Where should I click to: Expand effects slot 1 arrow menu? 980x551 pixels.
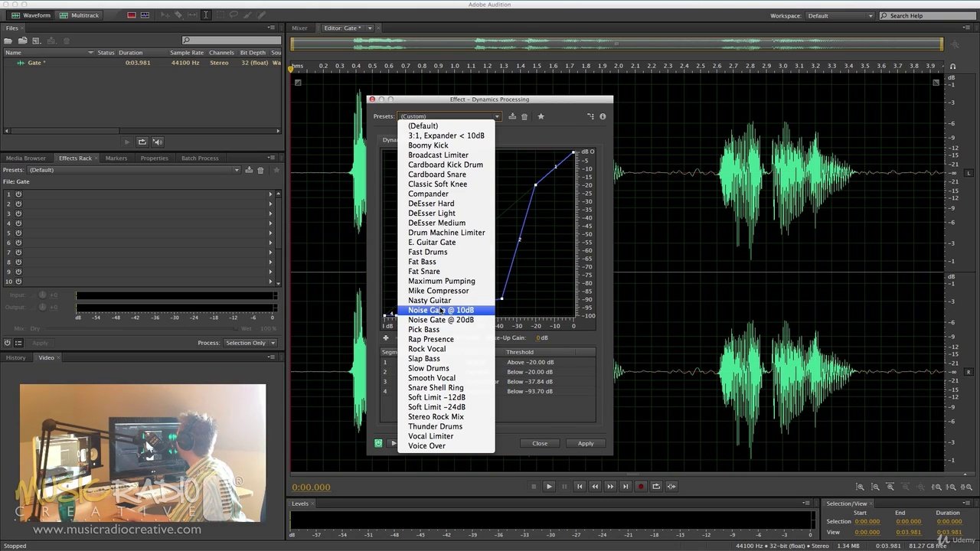coord(270,194)
